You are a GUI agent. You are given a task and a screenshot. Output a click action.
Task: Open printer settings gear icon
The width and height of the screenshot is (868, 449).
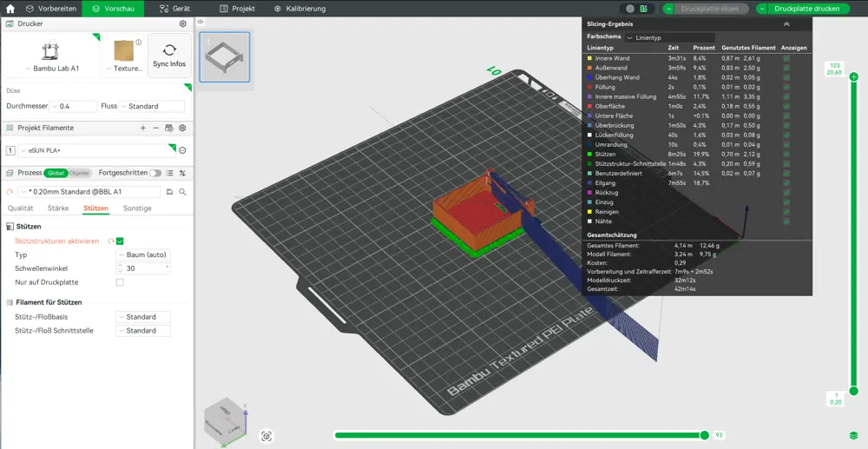[182, 24]
